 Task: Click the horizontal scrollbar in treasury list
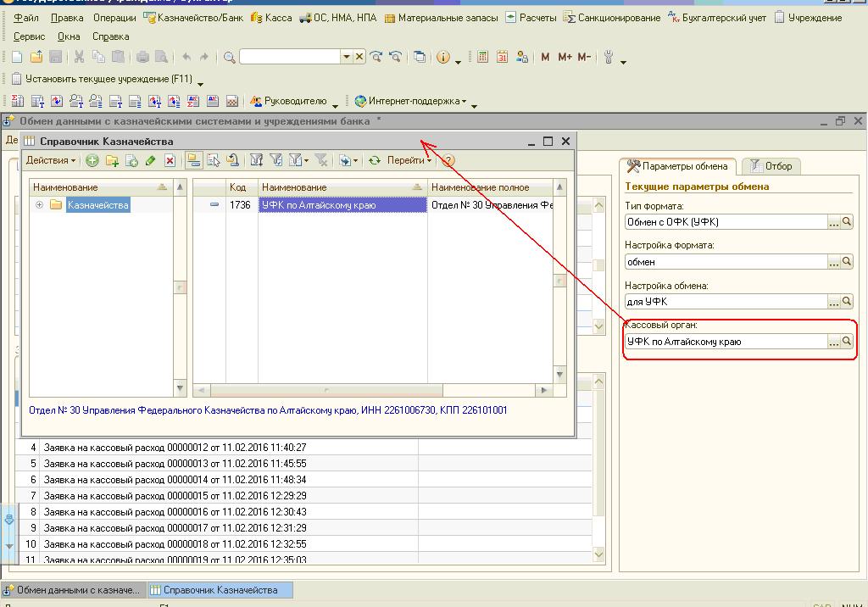(326, 391)
